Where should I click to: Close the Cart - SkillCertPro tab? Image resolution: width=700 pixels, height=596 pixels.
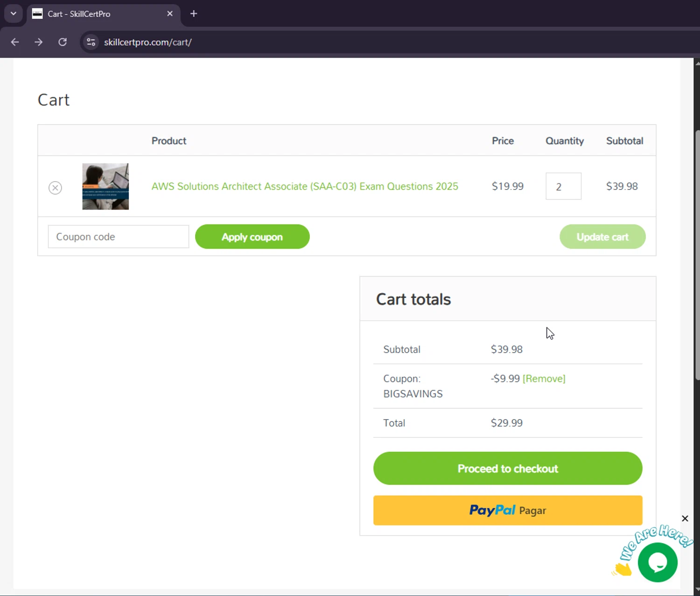(170, 14)
